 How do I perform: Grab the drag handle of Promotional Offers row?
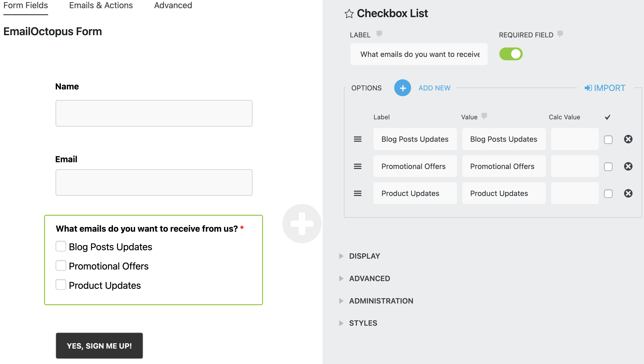click(x=358, y=166)
